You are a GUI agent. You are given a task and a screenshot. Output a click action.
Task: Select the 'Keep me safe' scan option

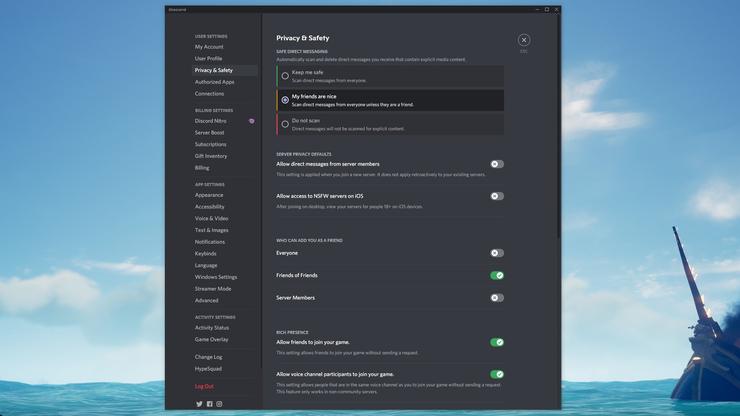285,76
